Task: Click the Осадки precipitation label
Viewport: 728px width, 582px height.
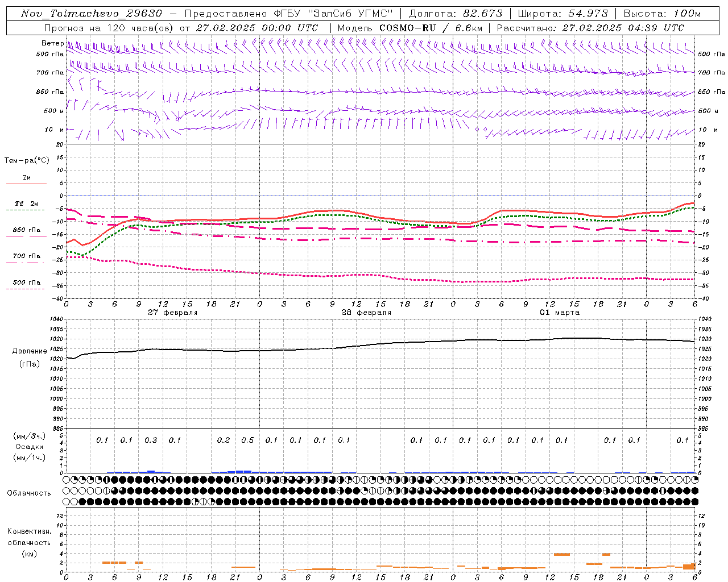Action: coord(30,447)
